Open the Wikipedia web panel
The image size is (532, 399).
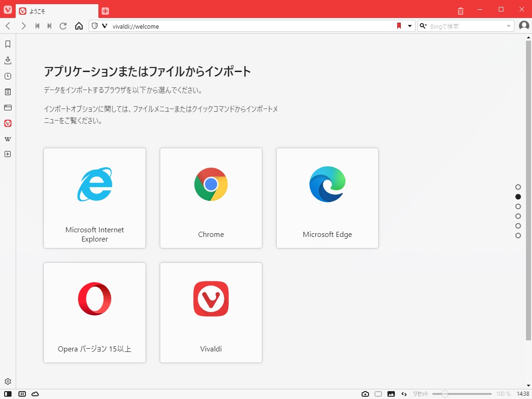[x=7, y=139]
